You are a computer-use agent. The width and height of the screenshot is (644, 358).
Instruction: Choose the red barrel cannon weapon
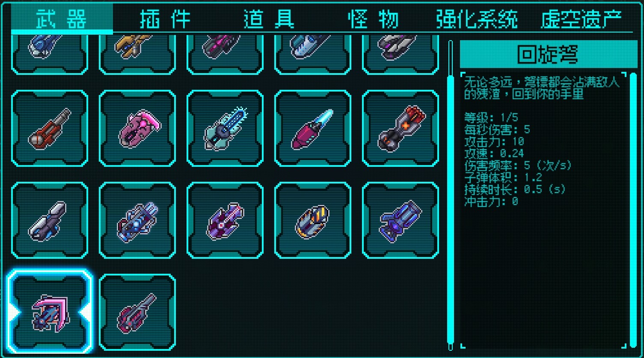(50, 128)
